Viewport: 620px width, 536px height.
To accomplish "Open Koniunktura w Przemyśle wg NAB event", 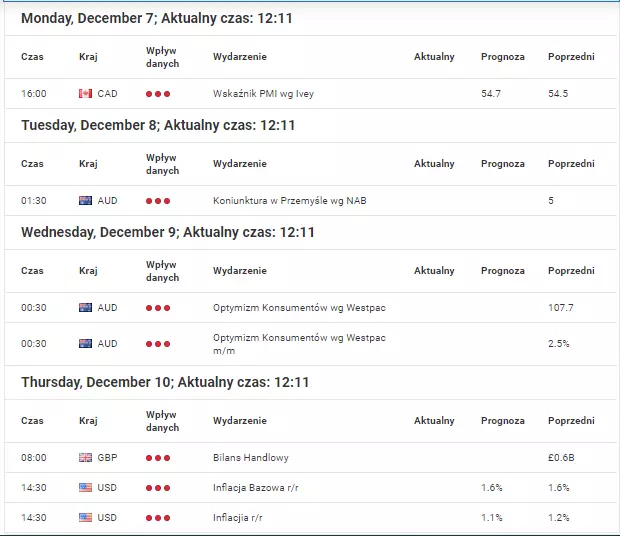I will (289, 201).
